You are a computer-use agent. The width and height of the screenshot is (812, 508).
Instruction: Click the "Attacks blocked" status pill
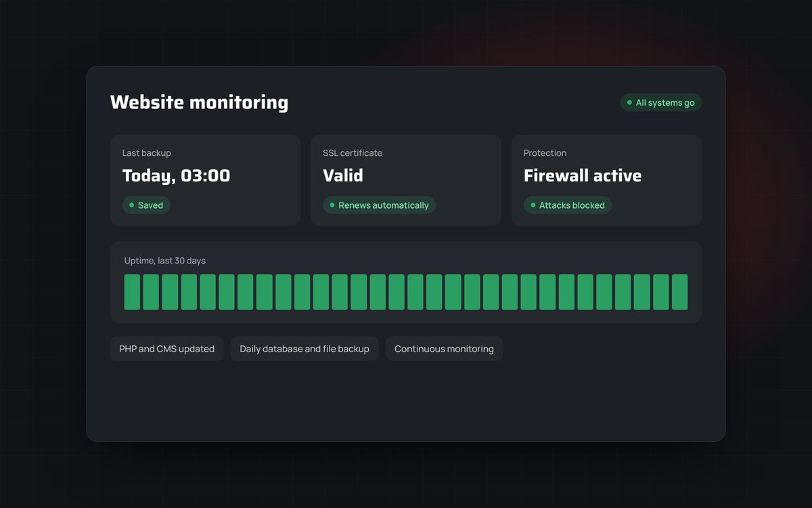[x=568, y=205]
